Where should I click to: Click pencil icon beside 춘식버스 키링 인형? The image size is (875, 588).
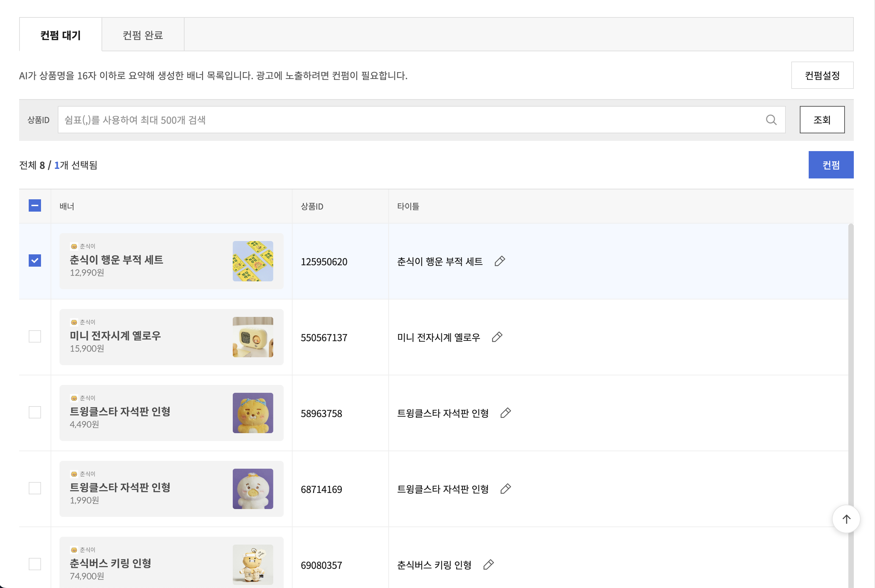pos(488,565)
